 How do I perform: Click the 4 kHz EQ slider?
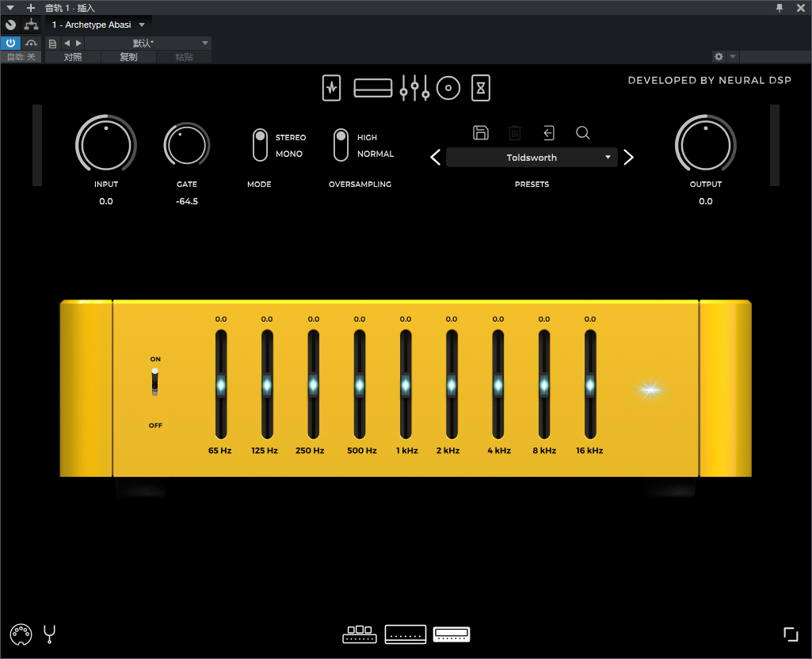[x=498, y=385]
